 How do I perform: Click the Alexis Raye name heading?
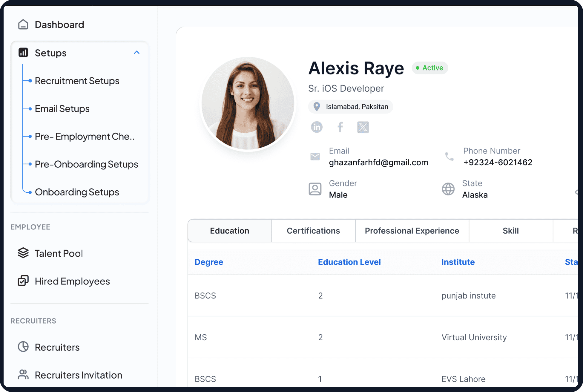tap(356, 68)
